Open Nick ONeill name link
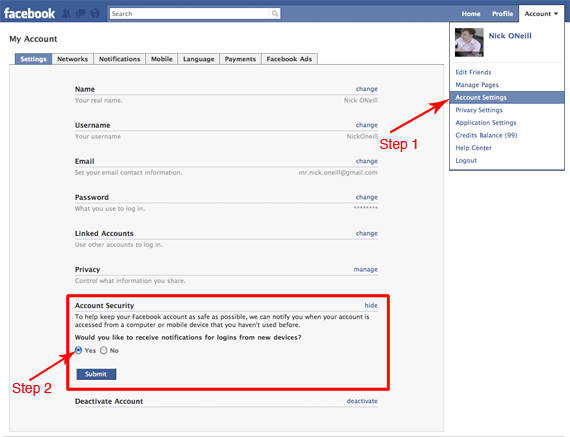Viewport: 570px width, 437px height. (x=510, y=36)
